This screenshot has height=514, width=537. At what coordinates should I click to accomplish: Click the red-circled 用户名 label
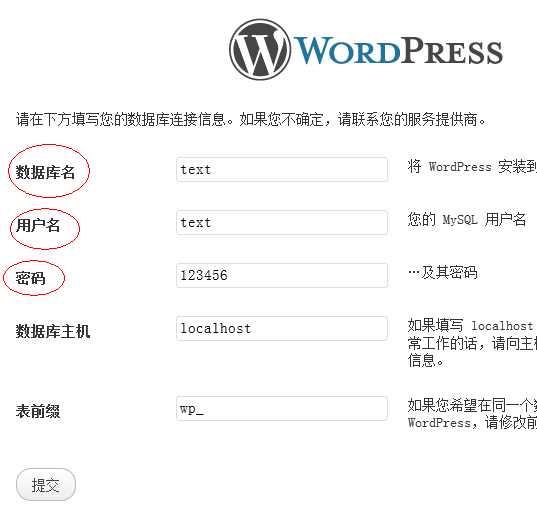(38, 225)
